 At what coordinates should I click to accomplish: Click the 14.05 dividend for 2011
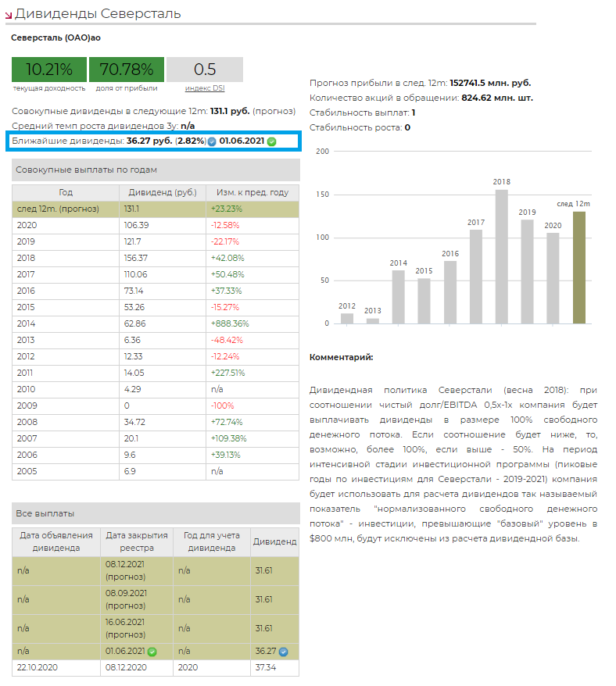click(x=134, y=373)
